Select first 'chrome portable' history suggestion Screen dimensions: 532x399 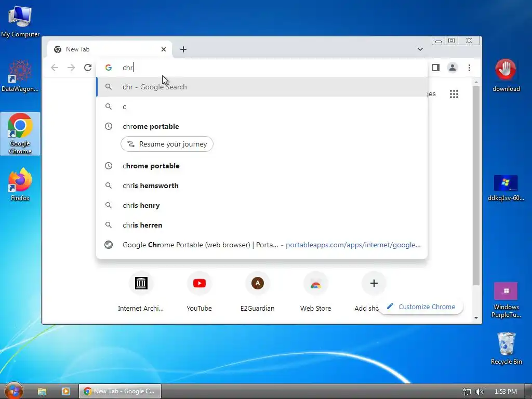[262, 126]
